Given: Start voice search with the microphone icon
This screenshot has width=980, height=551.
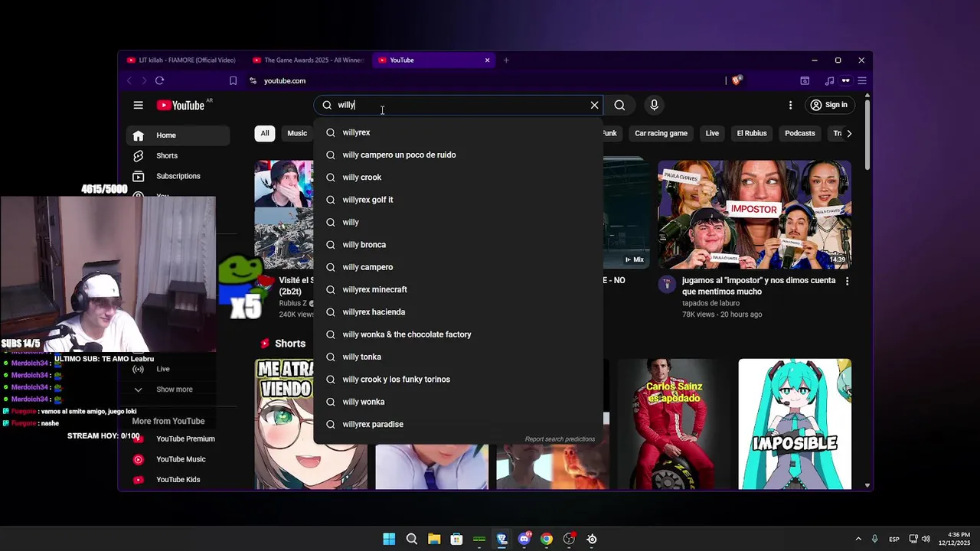Looking at the screenshot, I should pos(654,105).
